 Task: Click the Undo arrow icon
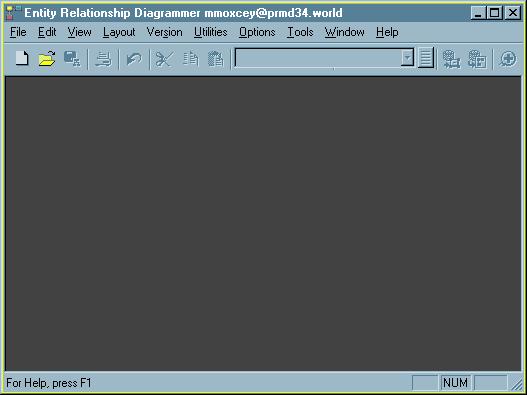134,59
